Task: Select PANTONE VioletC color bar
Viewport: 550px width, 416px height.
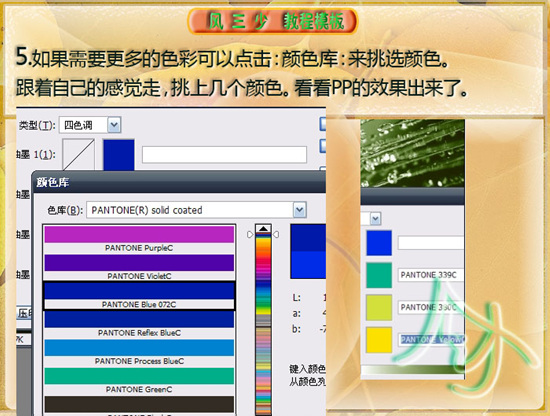Action: (x=139, y=263)
